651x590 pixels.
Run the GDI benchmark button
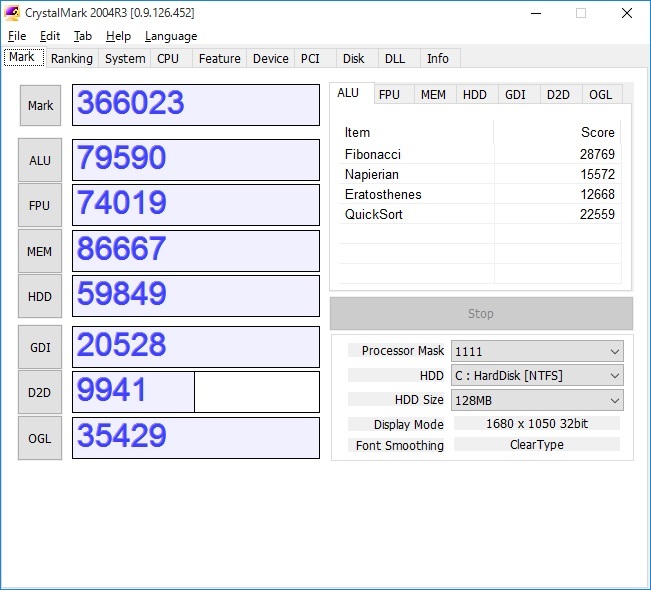click(40, 348)
